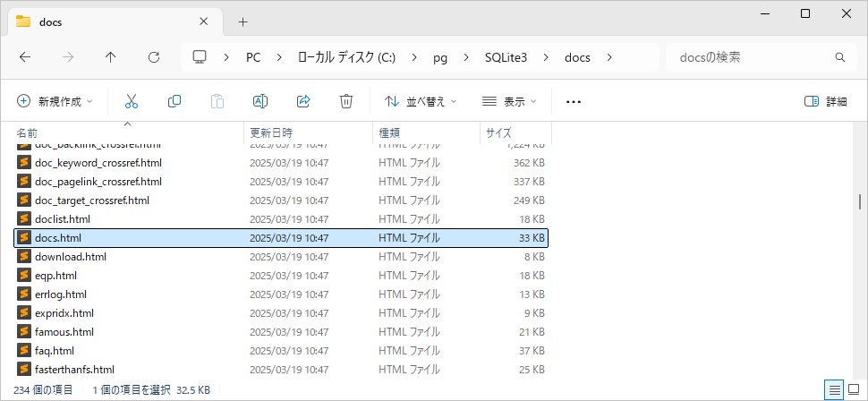Click the Share icon in toolbar

[x=303, y=101]
